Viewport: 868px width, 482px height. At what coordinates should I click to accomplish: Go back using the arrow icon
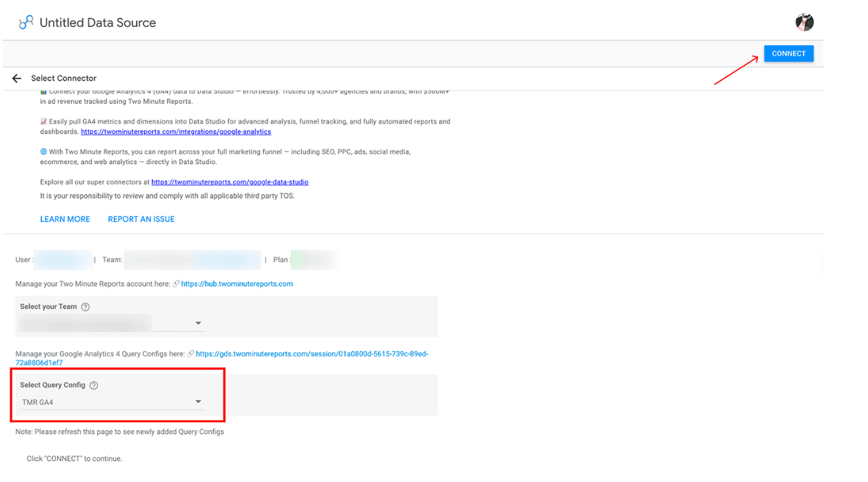17,79
